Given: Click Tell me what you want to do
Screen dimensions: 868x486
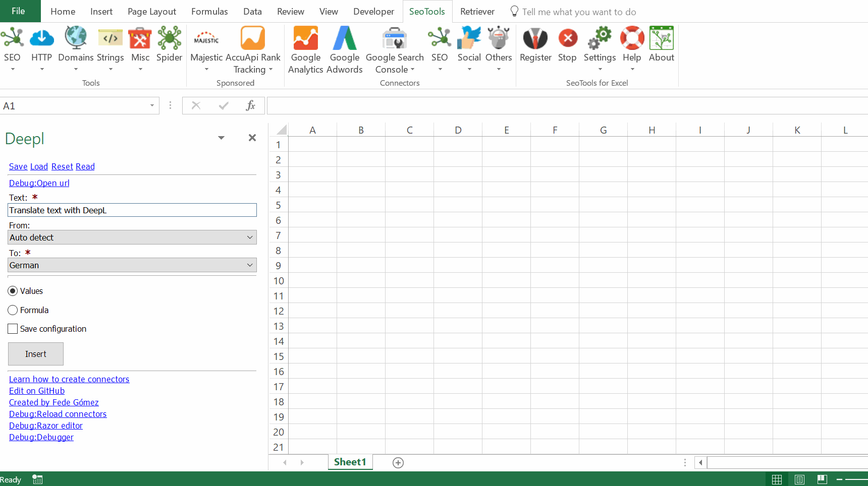Looking at the screenshot, I should click(579, 12).
